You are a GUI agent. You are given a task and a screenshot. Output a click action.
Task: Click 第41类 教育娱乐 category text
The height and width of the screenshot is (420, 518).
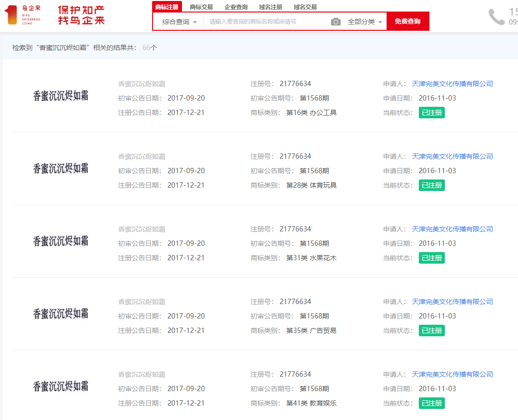tap(311, 403)
